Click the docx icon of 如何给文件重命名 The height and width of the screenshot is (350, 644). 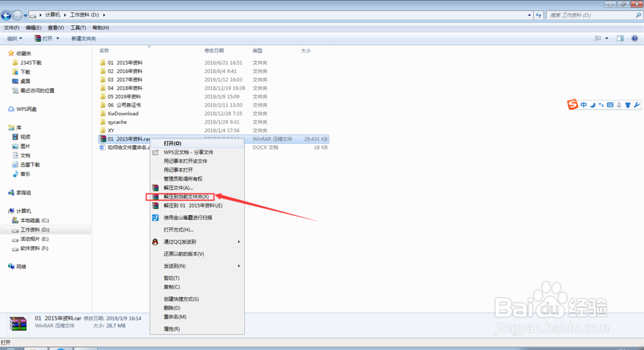click(102, 147)
